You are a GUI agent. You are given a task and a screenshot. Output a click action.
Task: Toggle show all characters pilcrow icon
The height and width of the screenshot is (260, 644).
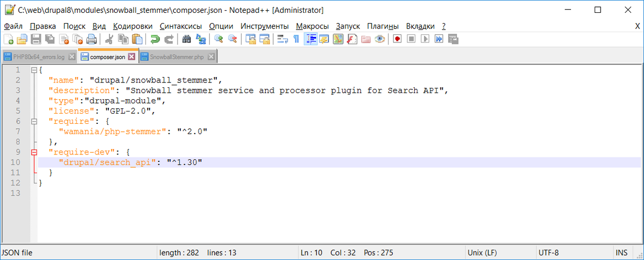tap(296, 39)
